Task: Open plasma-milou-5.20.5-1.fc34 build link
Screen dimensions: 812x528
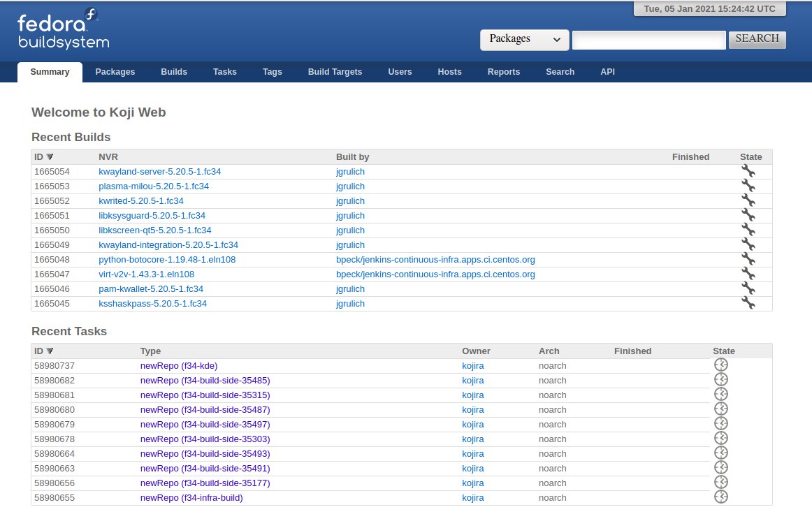Action: click(x=154, y=186)
